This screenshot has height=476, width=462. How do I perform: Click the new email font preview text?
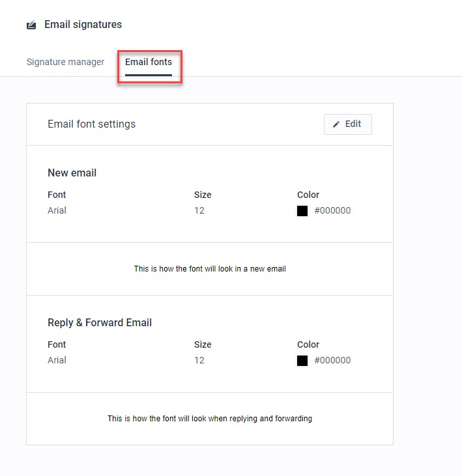click(210, 269)
